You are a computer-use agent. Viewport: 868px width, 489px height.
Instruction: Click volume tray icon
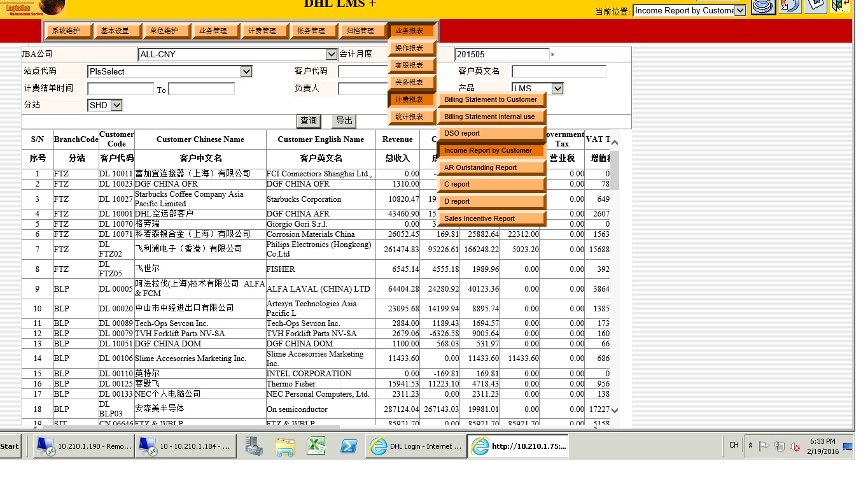click(795, 446)
